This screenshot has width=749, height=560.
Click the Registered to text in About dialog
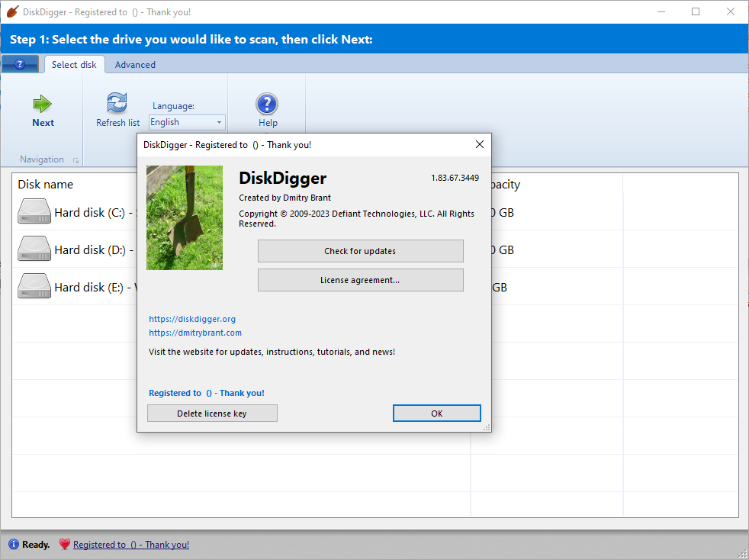pos(207,393)
